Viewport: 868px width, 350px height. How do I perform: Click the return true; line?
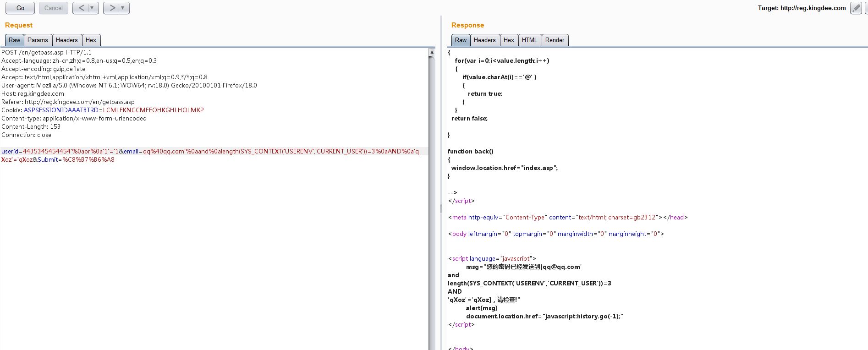tap(485, 93)
